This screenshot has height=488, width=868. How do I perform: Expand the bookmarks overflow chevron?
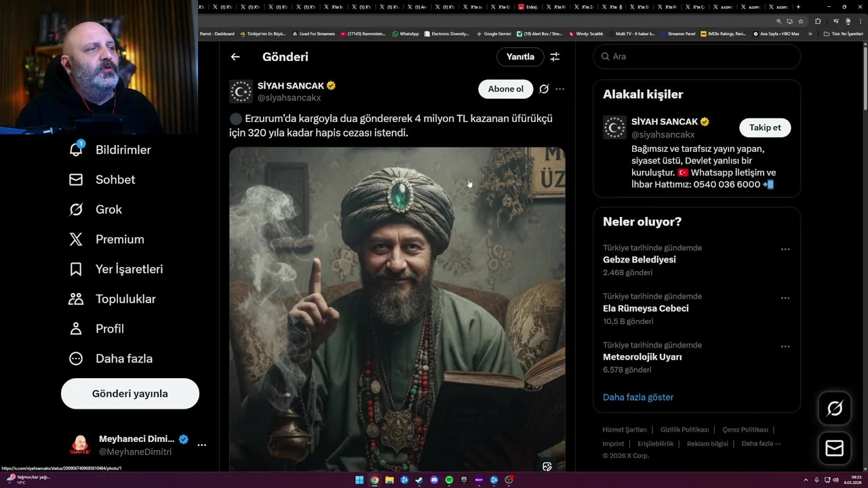pos(810,33)
